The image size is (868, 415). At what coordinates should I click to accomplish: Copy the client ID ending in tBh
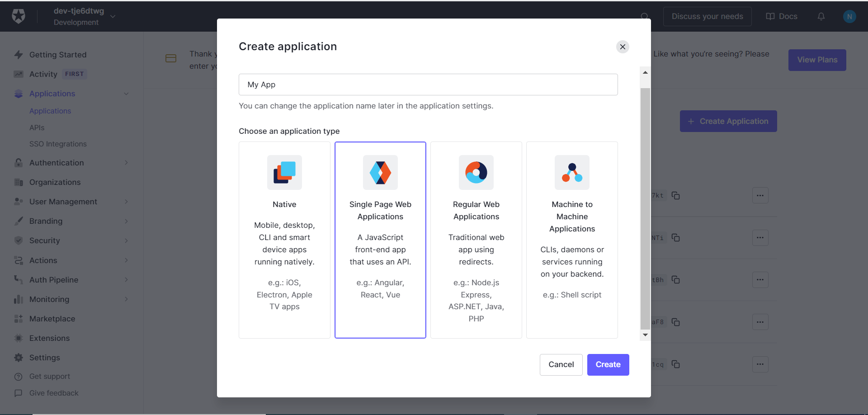[x=675, y=280]
